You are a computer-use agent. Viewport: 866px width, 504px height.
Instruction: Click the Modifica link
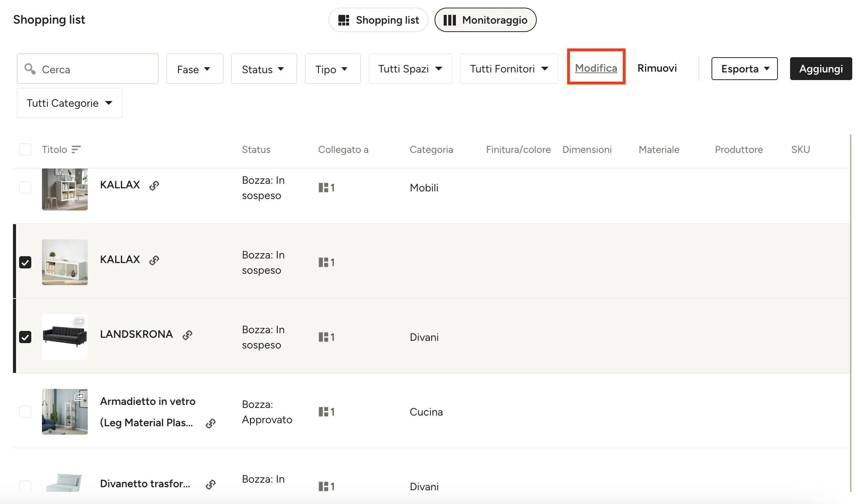click(596, 68)
